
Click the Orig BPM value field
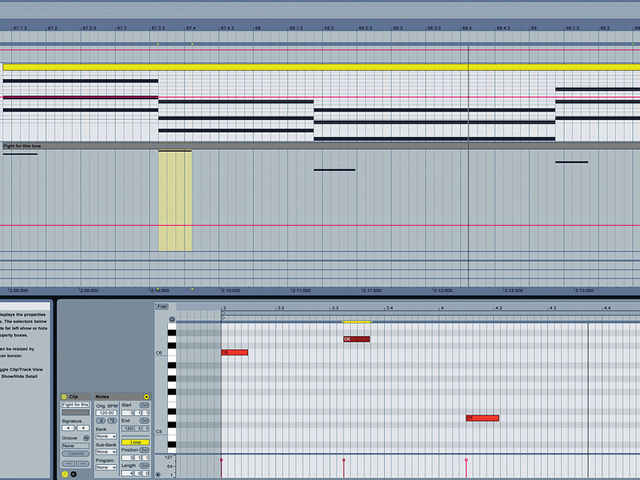tap(106, 413)
